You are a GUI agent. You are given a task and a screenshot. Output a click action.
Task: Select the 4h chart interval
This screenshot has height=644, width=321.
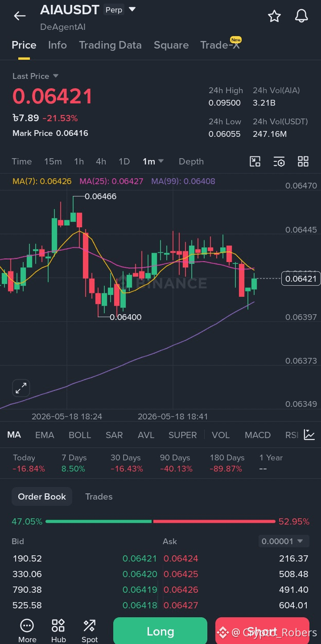(x=101, y=161)
